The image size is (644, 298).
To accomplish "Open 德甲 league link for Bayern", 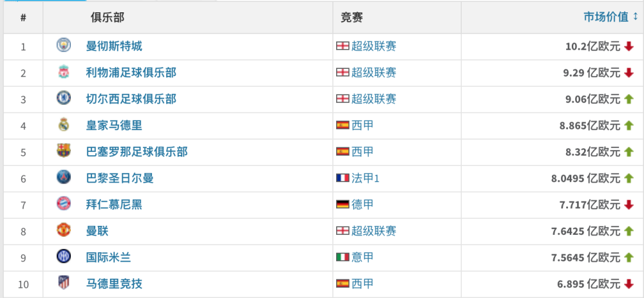I will tap(363, 205).
